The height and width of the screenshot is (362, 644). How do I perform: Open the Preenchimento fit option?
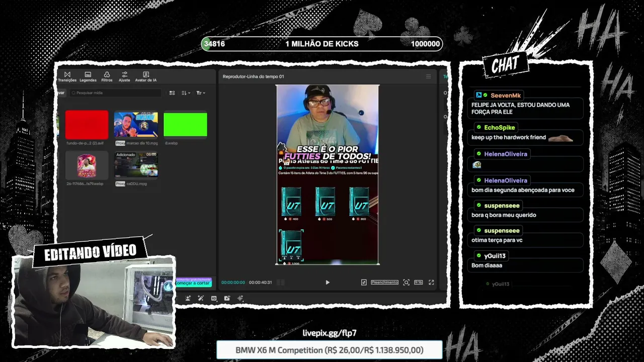tap(384, 283)
